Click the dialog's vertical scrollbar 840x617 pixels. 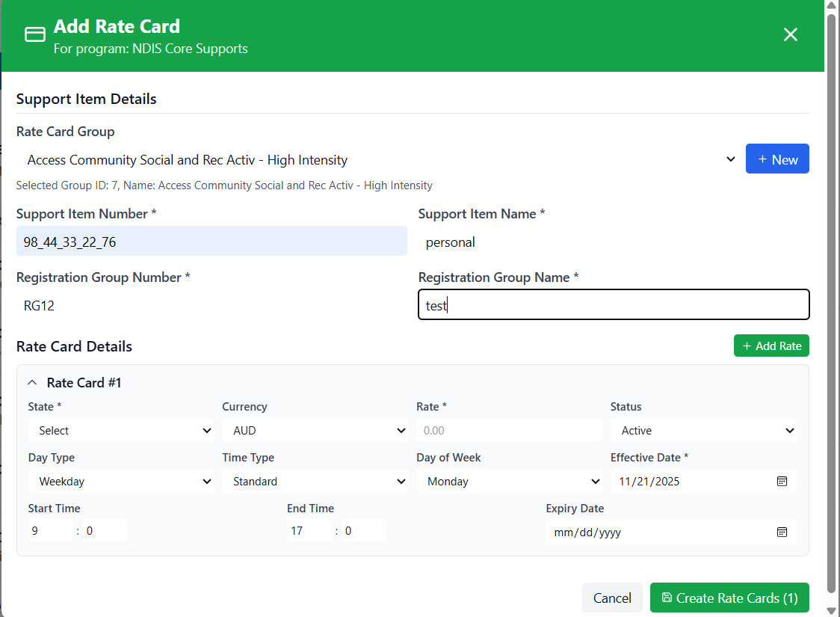click(831, 299)
